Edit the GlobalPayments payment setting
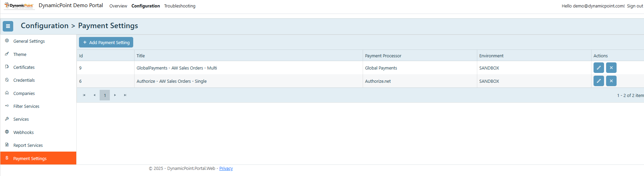 click(599, 68)
